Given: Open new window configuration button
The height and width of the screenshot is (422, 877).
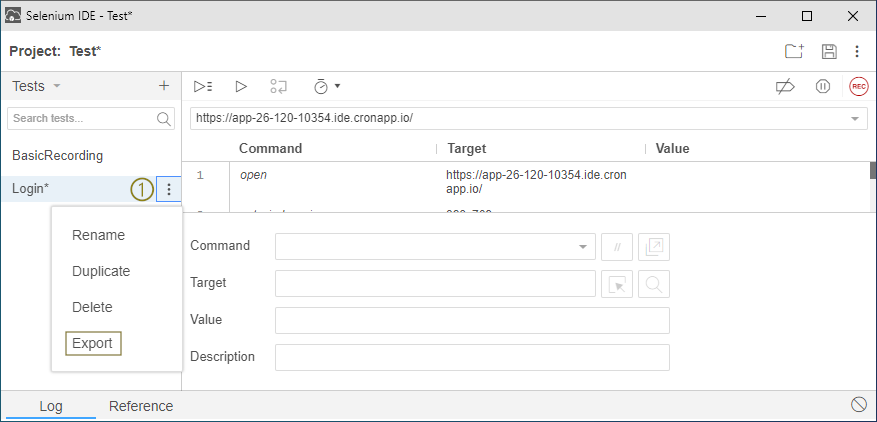Looking at the screenshot, I should (x=654, y=247).
